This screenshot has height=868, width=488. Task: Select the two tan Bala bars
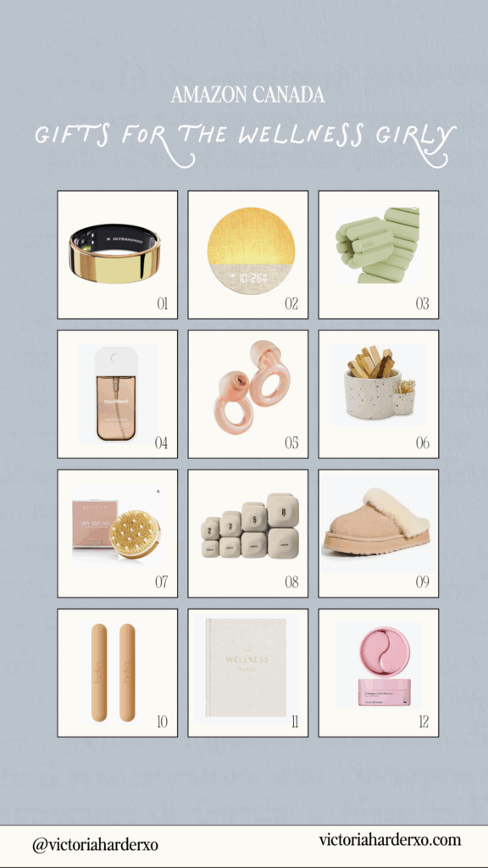114,672
